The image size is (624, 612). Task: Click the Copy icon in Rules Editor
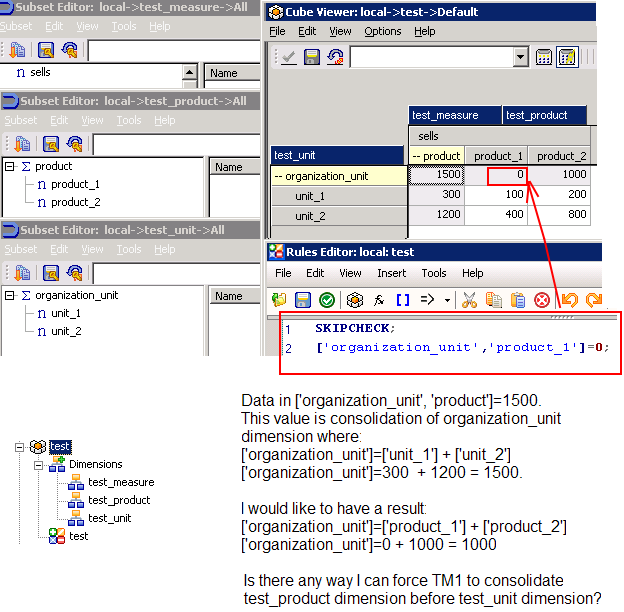(x=494, y=300)
